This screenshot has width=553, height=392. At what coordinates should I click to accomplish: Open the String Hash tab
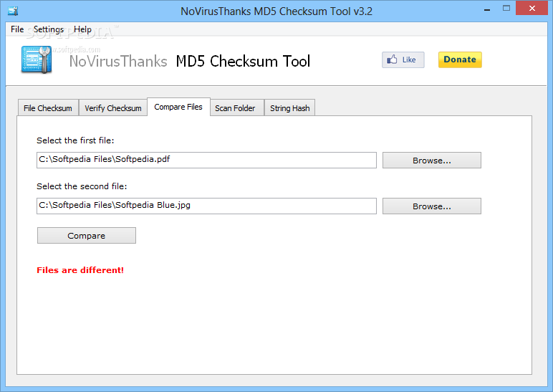290,108
